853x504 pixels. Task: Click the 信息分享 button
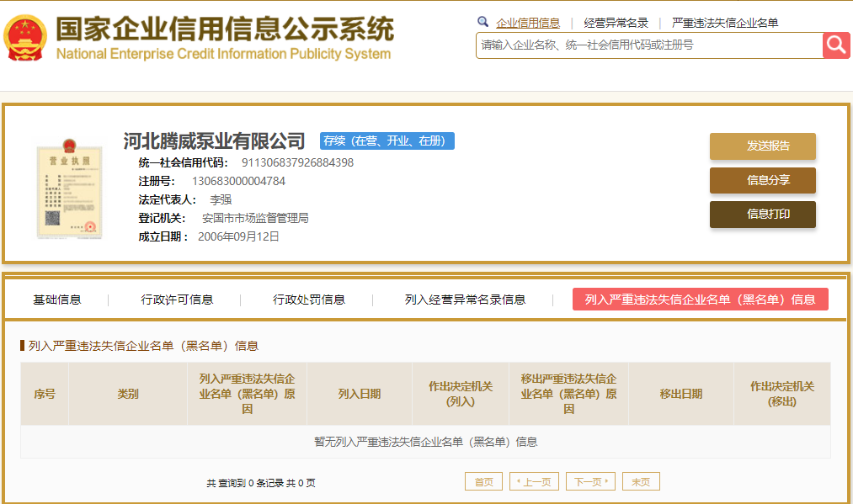coord(763,181)
